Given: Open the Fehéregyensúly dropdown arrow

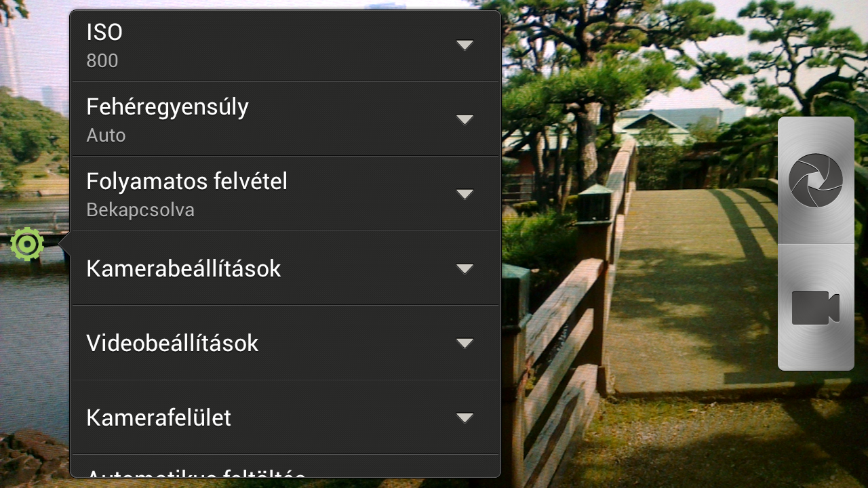Looking at the screenshot, I should click(465, 119).
